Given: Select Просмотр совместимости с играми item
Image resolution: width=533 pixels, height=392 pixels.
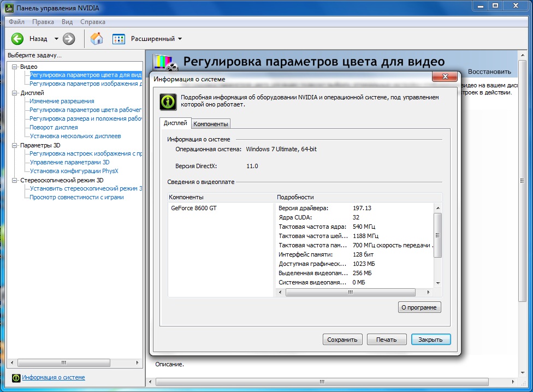Looking at the screenshot, I should tap(76, 197).
